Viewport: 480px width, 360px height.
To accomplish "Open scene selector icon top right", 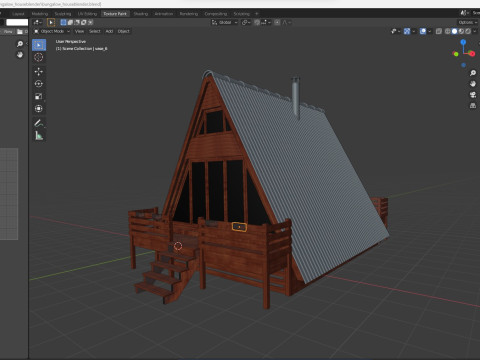I will (464, 13).
